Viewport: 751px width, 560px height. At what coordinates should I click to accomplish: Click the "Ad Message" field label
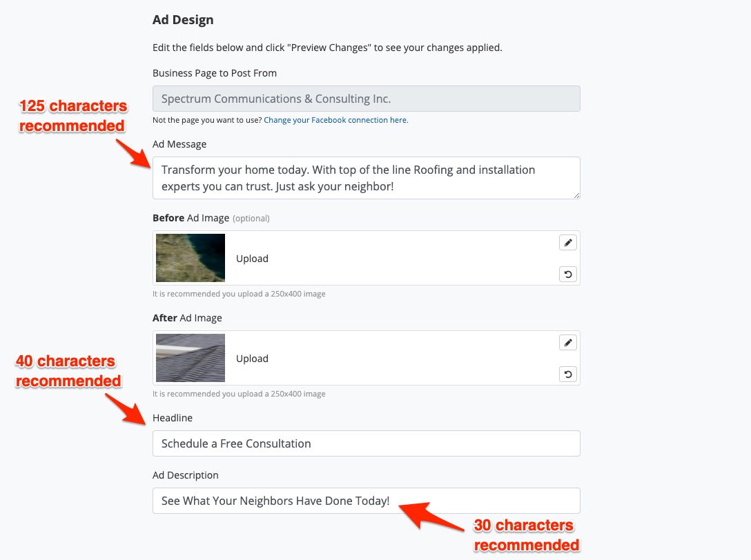click(x=179, y=144)
